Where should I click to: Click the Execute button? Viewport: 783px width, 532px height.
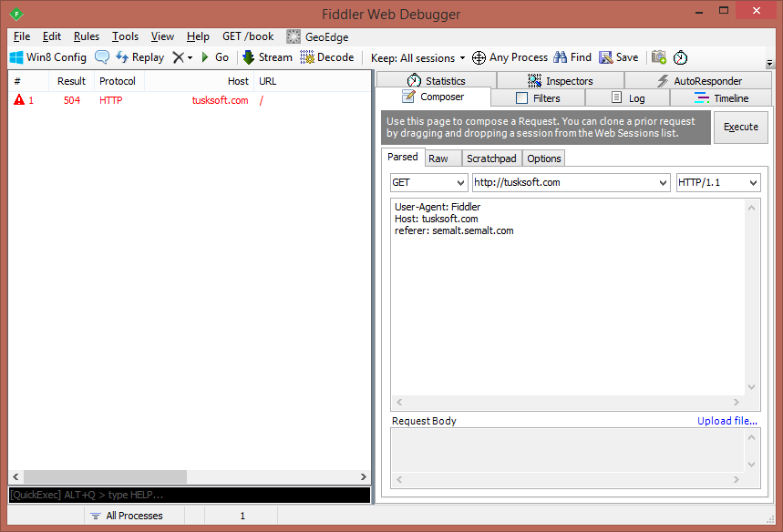tap(740, 128)
